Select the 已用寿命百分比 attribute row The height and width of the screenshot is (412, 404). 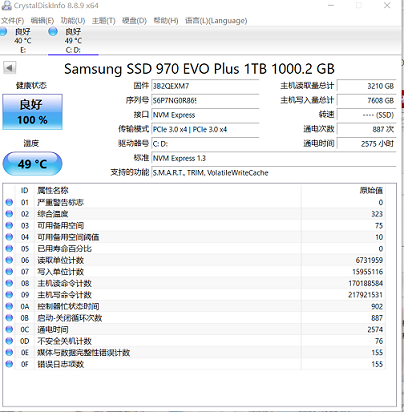(x=195, y=248)
